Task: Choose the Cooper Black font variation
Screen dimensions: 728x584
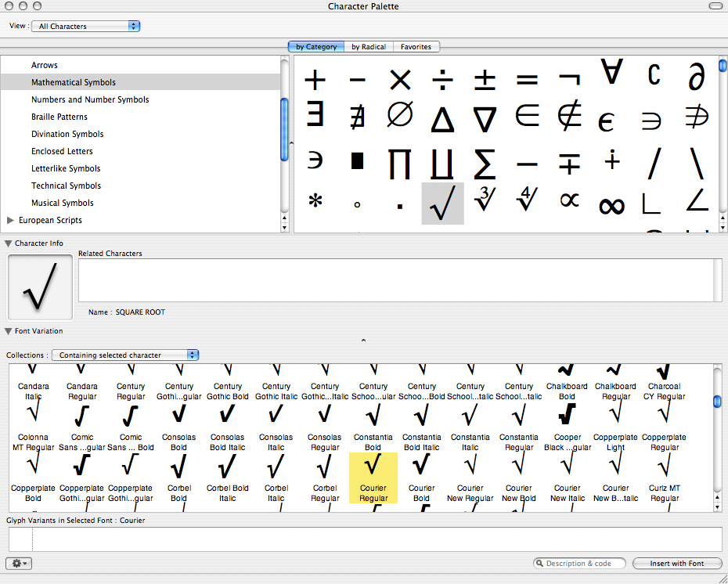Action: coord(568,427)
